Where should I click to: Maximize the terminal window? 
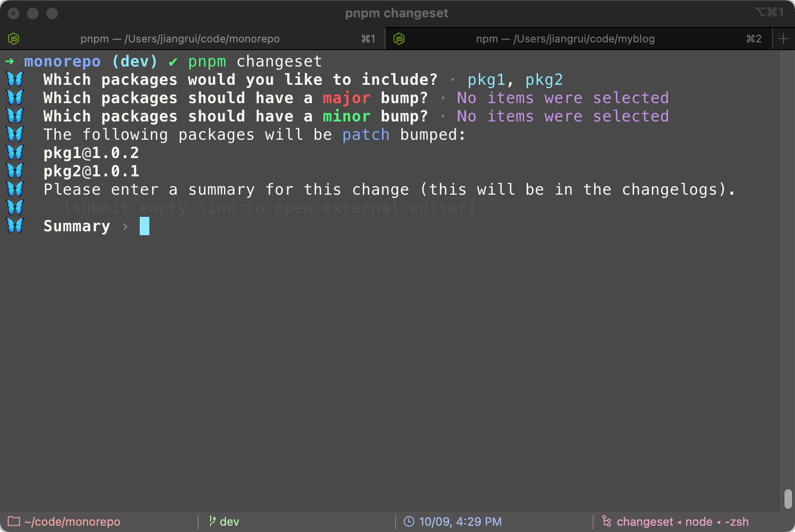click(52, 13)
